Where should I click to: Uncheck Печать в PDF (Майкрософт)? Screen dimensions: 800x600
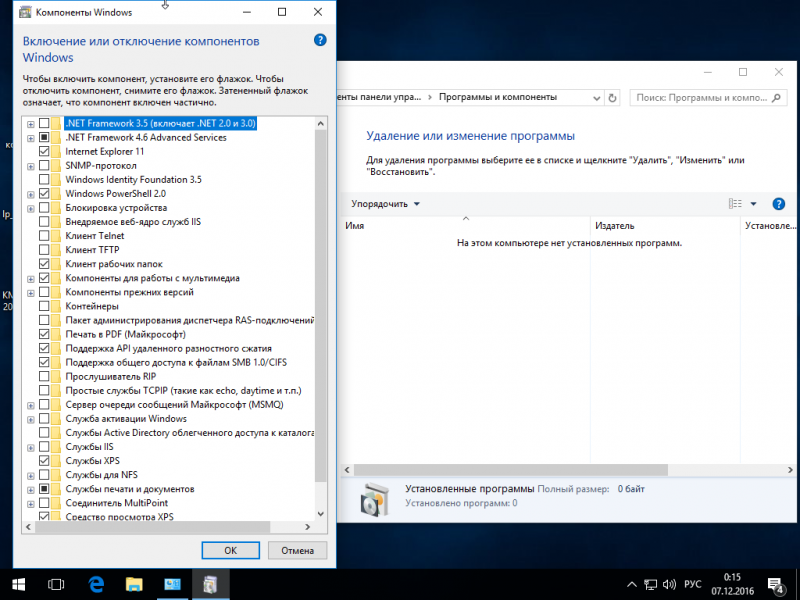coord(44,334)
